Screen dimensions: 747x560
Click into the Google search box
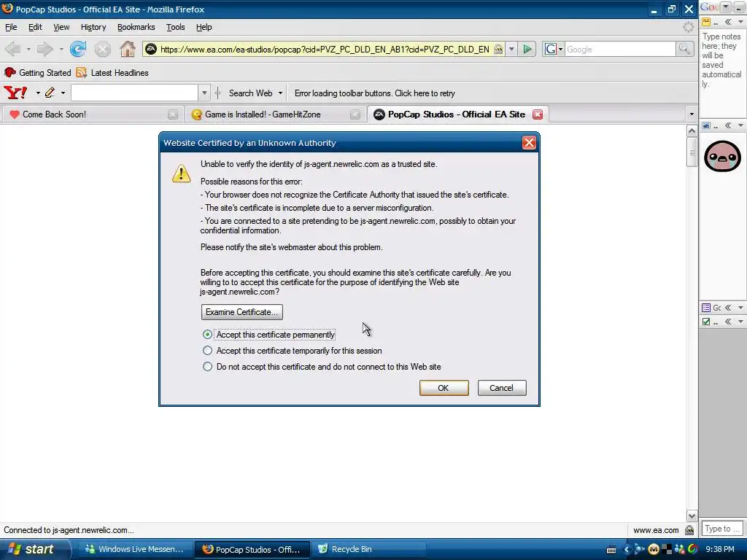(x=620, y=49)
